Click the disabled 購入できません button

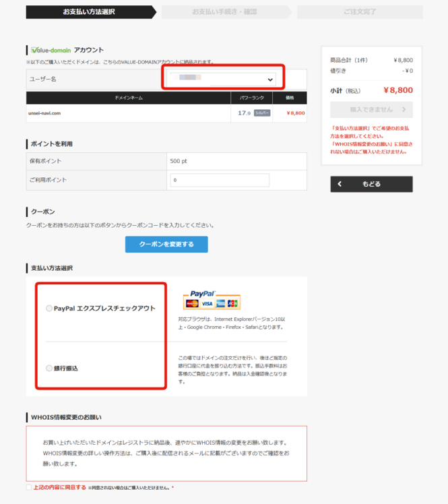371,110
